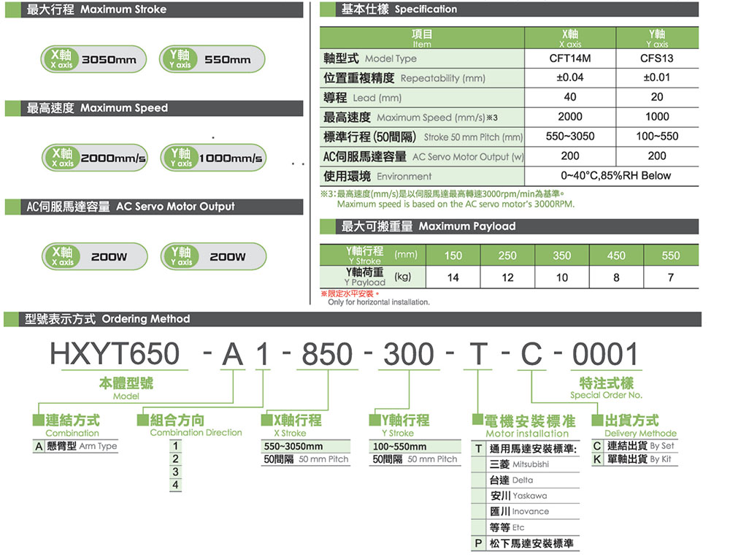730x560 pixels.
Task: Click the 10 kg payload cell
Action: click(x=562, y=277)
